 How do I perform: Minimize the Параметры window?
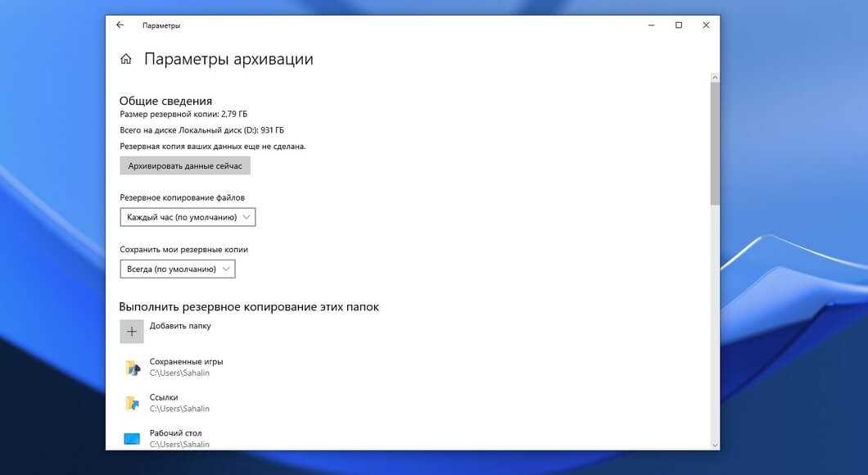pos(650,25)
